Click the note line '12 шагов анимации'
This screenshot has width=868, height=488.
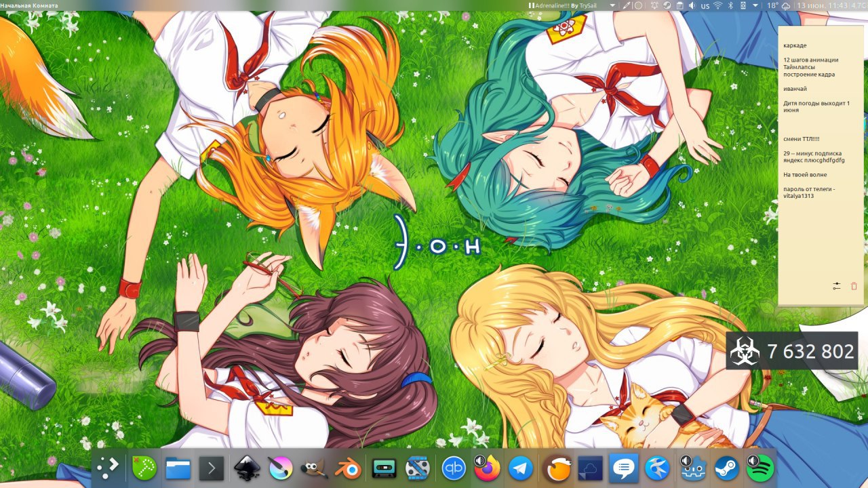coord(810,60)
